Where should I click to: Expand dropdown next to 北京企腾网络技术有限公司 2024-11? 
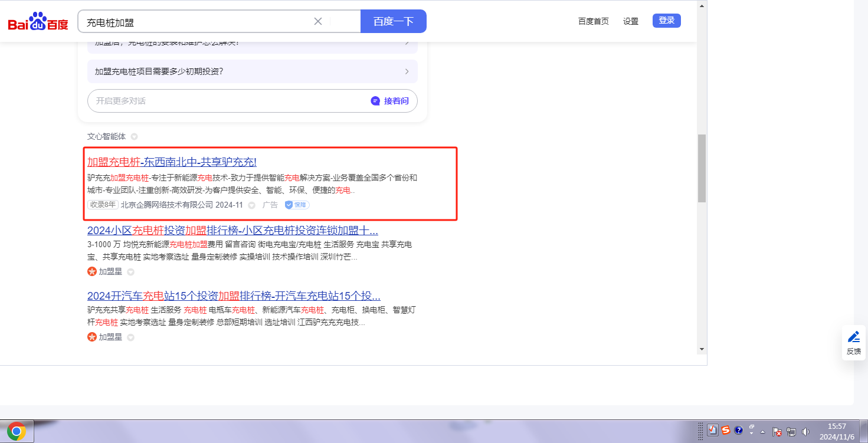point(251,205)
